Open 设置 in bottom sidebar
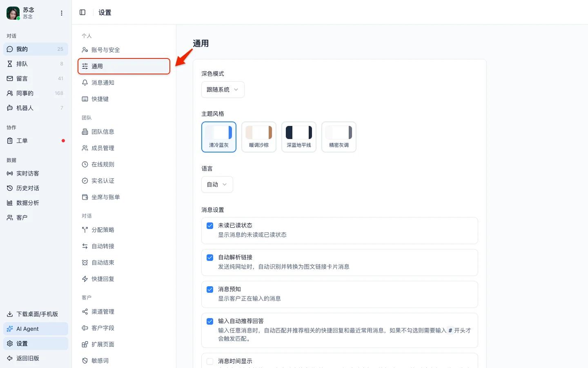 pyautogui.click(x=36, y=343)
